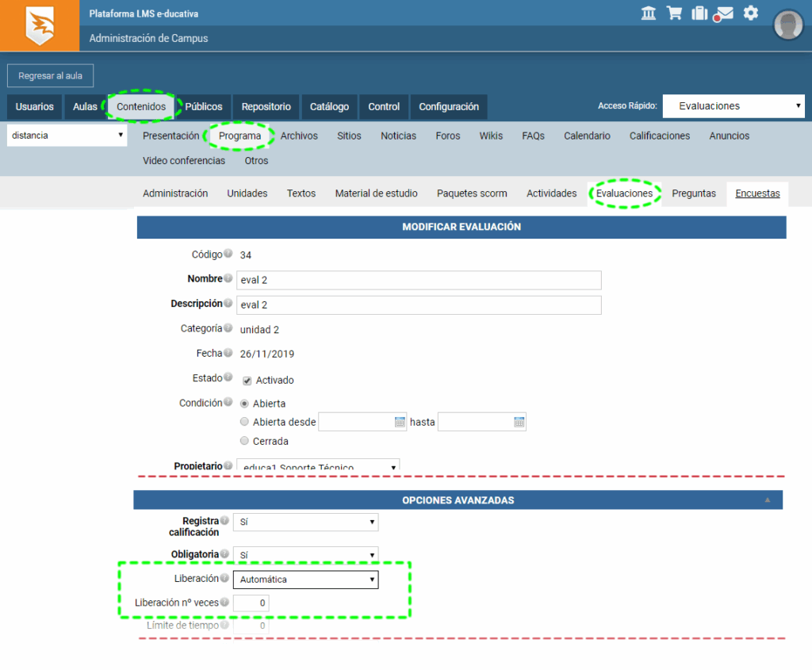Open the mail envelope messages icon
Screen dimensions: 812x670
coord(723,13)
